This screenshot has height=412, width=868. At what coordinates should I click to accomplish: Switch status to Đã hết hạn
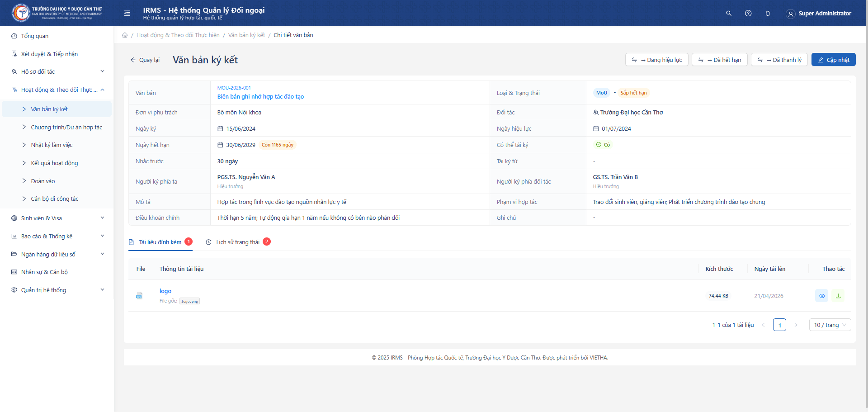(719, 60)
